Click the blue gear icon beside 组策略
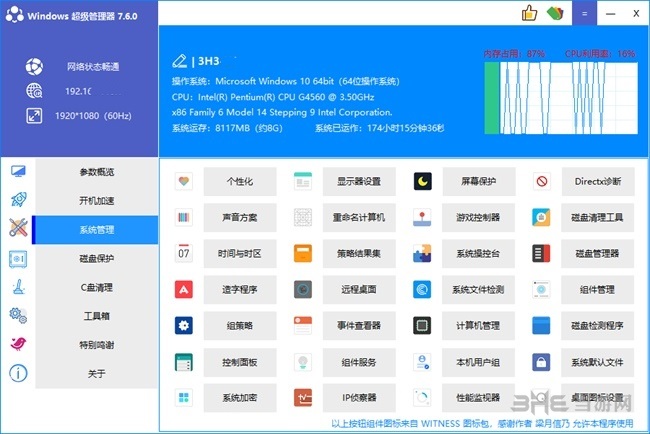Screen dimensions: 650x434 [x=184, y=325]
